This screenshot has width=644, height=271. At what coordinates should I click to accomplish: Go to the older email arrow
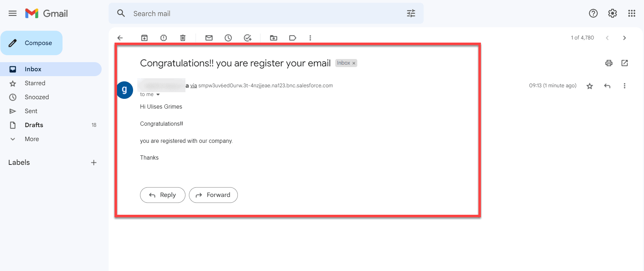[x=624, y=38]
